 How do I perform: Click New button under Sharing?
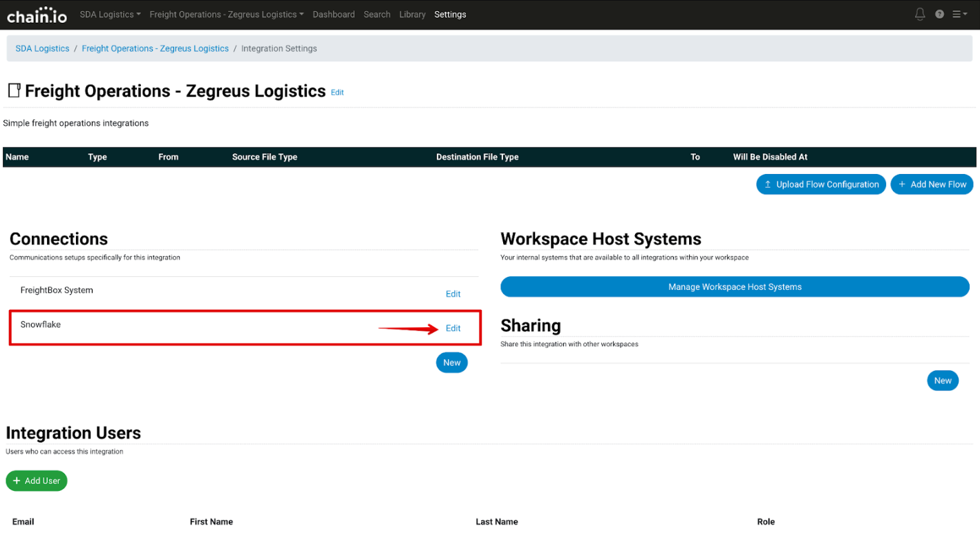tap(943, 380)
